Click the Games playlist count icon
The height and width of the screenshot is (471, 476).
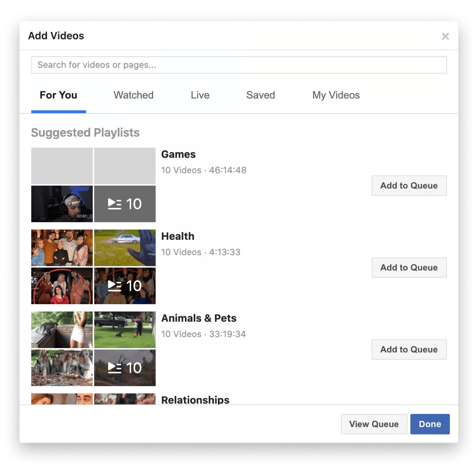tap(125, 204)
